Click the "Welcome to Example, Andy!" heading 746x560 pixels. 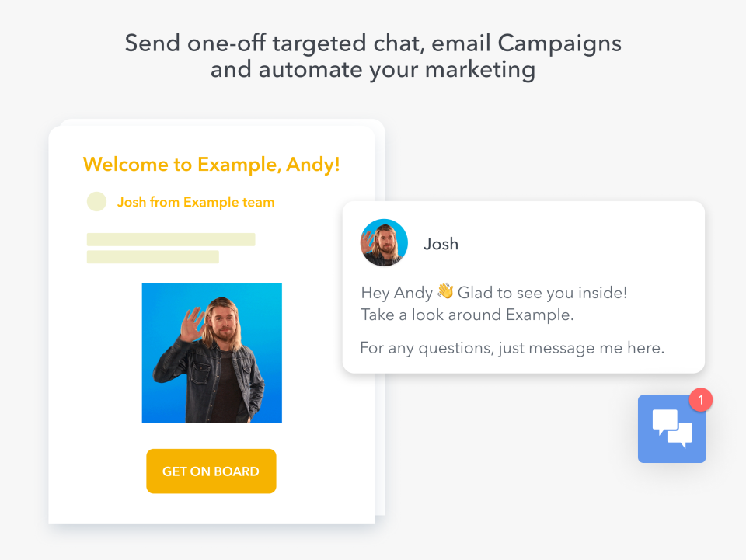point(211,165)
